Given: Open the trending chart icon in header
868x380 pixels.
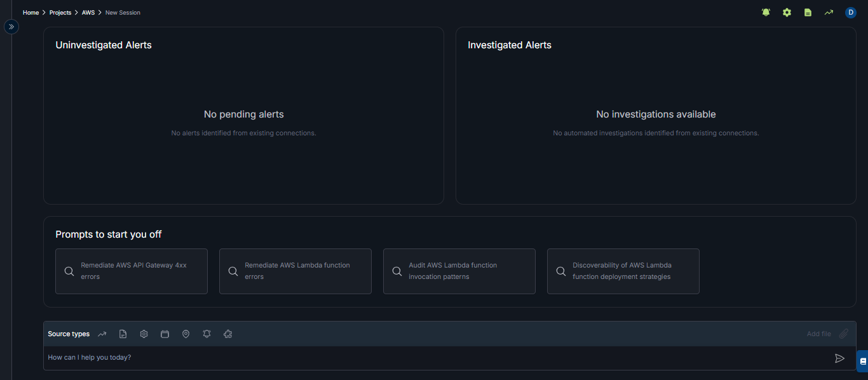Looking at the screenshot, I should pyautogui.click(x=829, y=12).
